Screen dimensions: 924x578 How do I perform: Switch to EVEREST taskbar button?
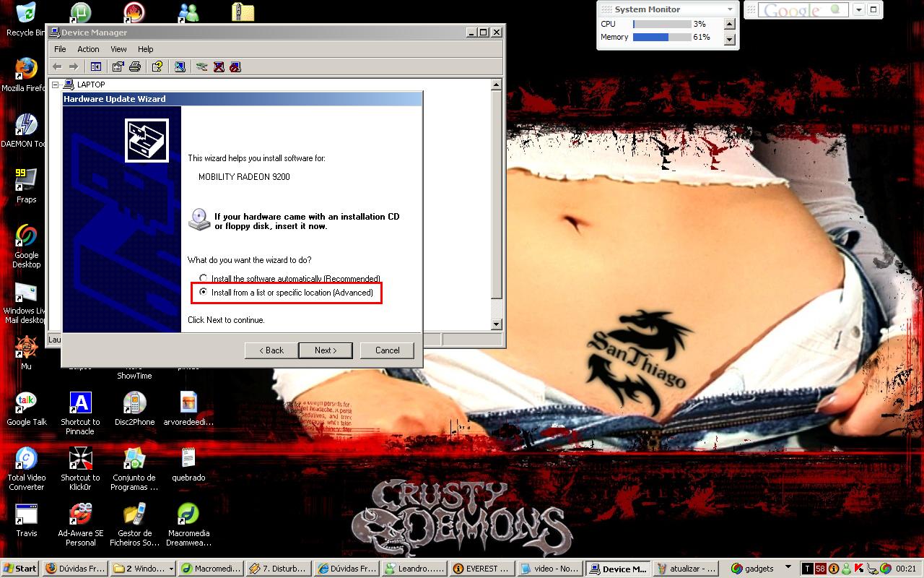click(x=483, y=569)
